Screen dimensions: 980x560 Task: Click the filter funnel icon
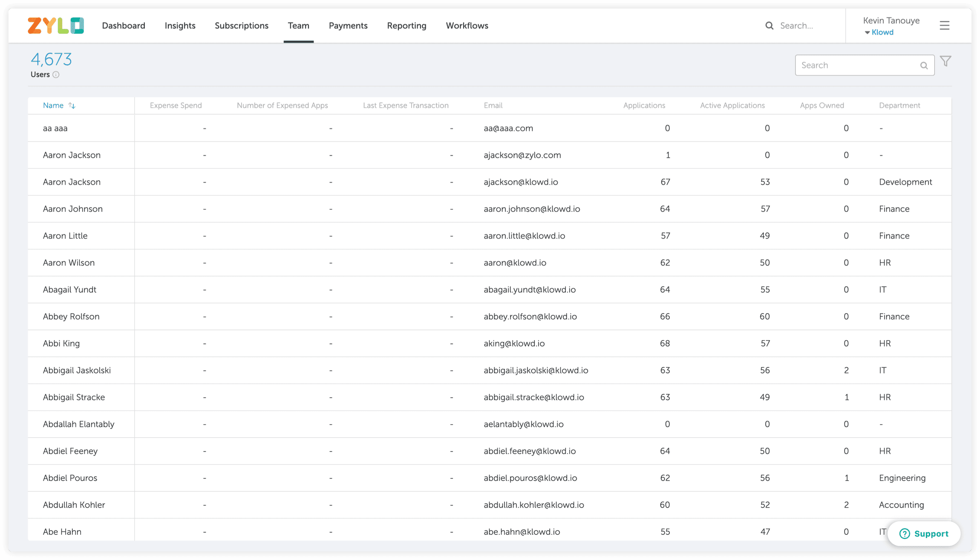pos(945,61)
